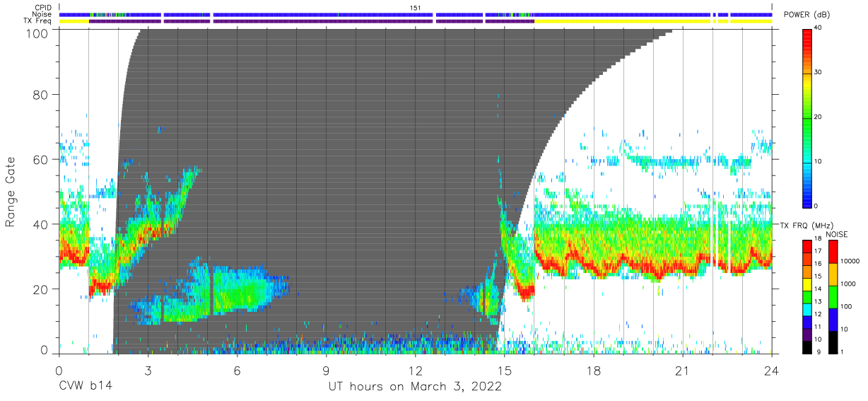Click the 18 tick on UT hours axis
Image resolution: width=868 pixels, height=401 pixels.
tap(594, 370)
